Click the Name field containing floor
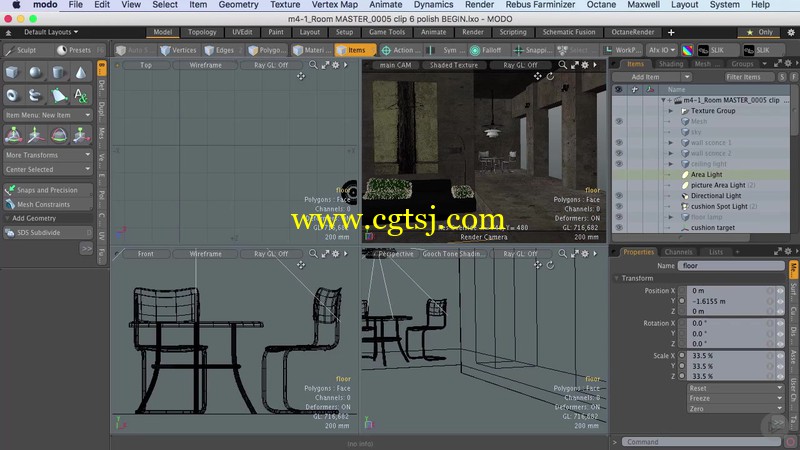Image resolution: width=800 pixels, height=450 pixels. [731, 265]
